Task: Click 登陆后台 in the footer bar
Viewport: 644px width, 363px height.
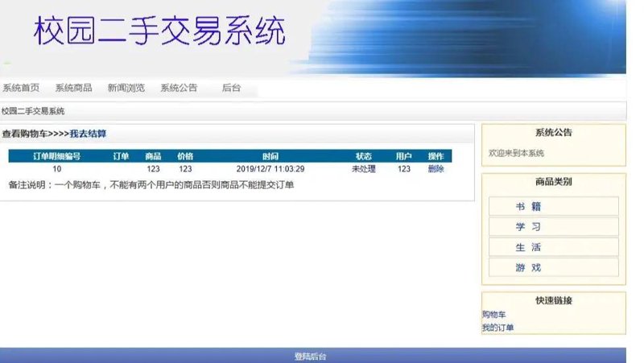Action: (311, 357)
